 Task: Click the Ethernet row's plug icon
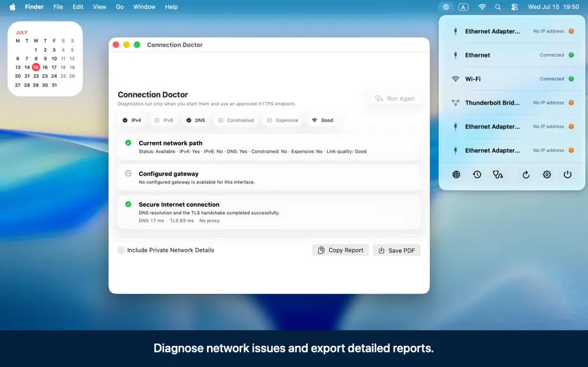point(455,55)
